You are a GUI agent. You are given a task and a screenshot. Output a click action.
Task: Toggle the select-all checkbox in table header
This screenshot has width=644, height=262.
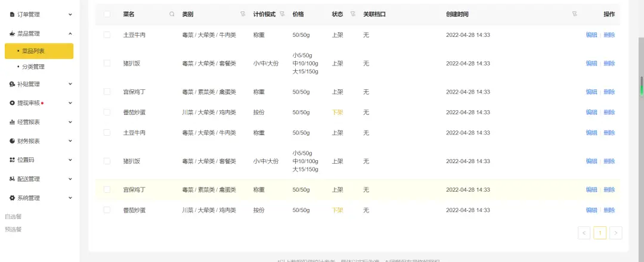pos(107,14)
